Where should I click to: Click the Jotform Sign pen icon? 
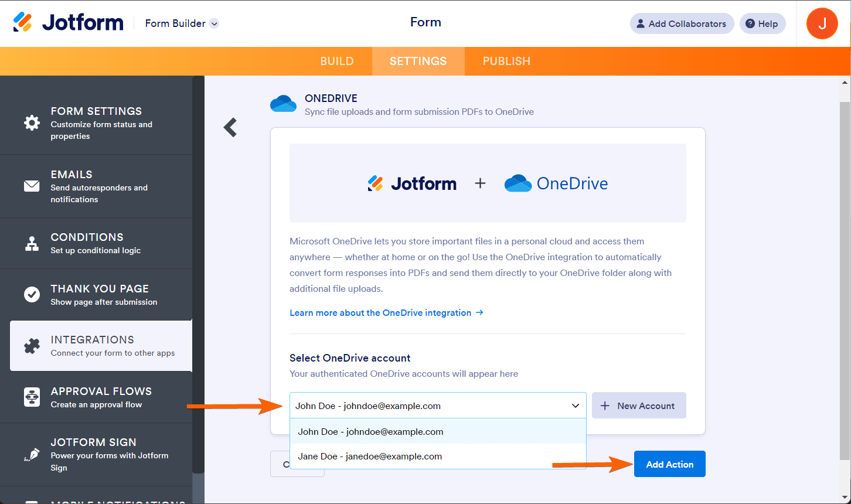click(x=32, y=454)
